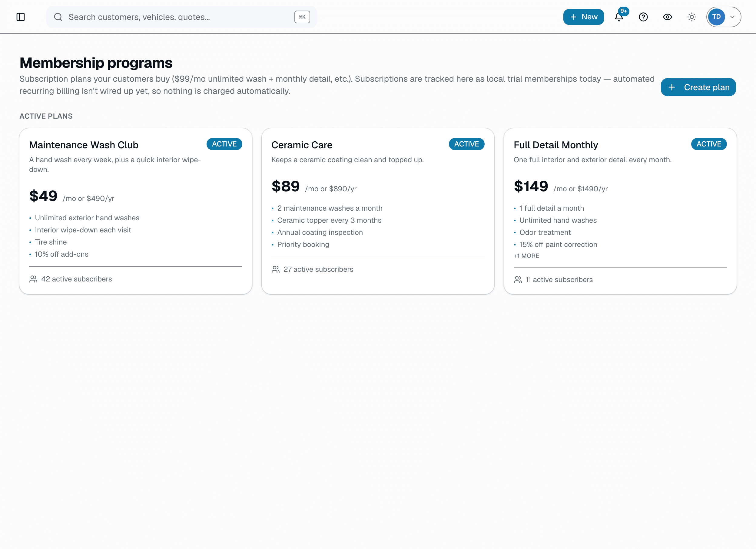Screen dimensions: 756x549
Task: Click subscribers icon next to 11 active
Action: [x=518, y=280]
